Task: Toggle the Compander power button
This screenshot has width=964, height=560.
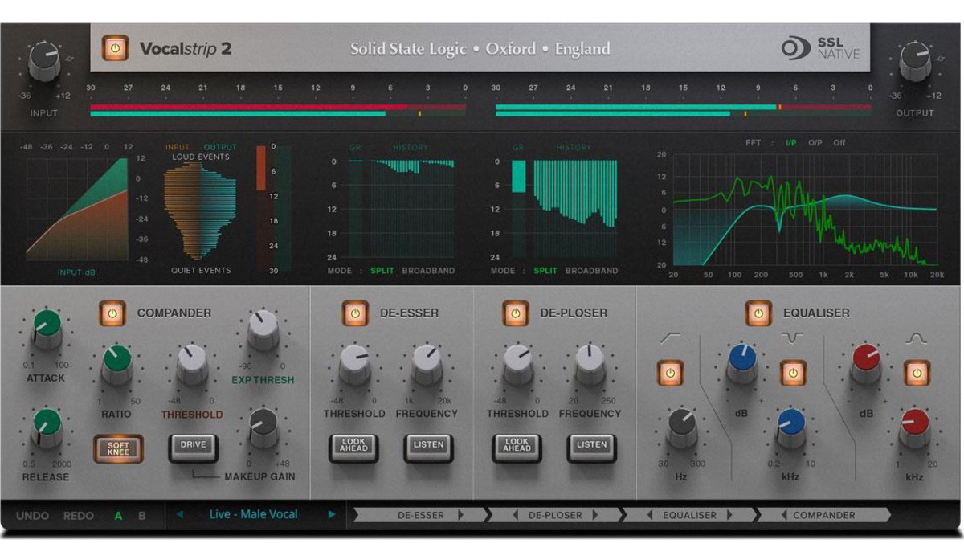Action: coord(113,313)
